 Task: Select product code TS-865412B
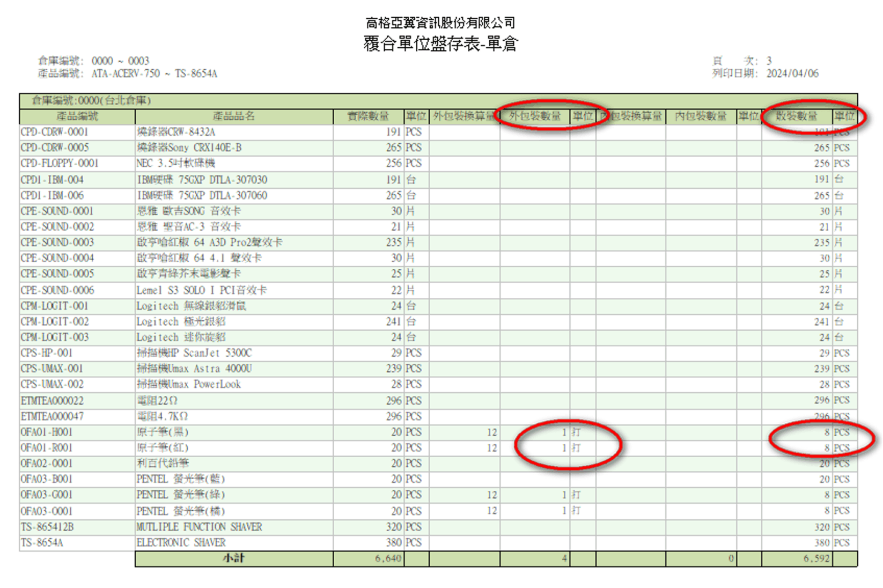47,527
